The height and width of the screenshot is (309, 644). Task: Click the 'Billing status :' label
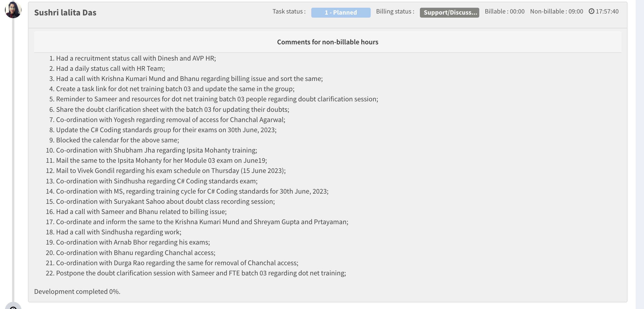[395, 11]
